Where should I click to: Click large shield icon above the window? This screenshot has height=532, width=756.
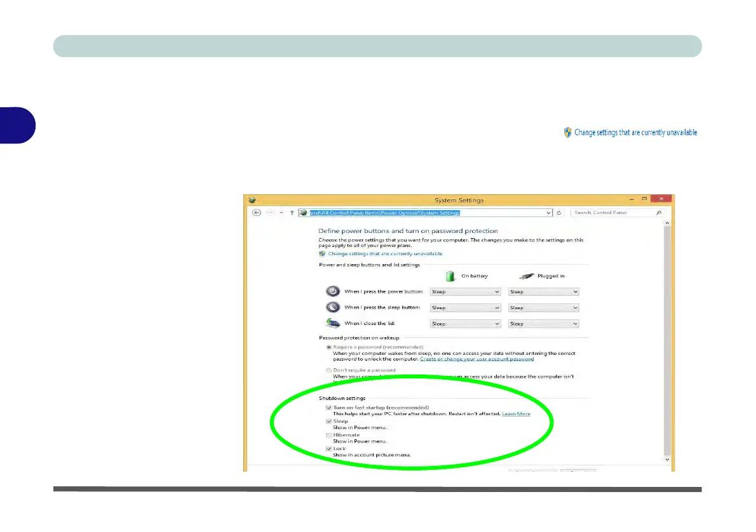[x=567, y=133]
